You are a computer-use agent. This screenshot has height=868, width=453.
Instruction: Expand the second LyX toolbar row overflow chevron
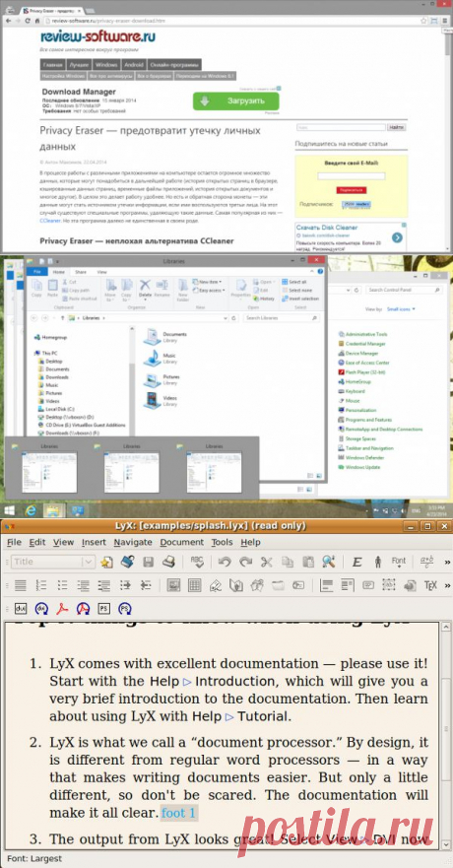pyautogui.click(x=447, y=585)
